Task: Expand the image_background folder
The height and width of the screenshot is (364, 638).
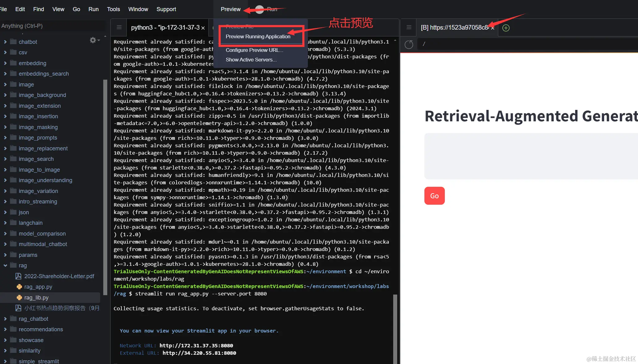Action: tap(5, 95)
